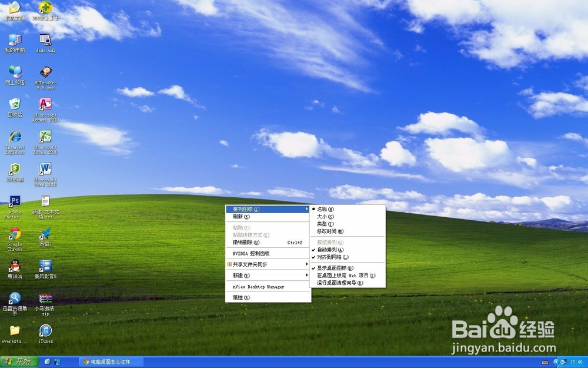The height and width of the screenshot is (368, 588).
Task: Click the network connection tray icon
Action: [563, 362]
